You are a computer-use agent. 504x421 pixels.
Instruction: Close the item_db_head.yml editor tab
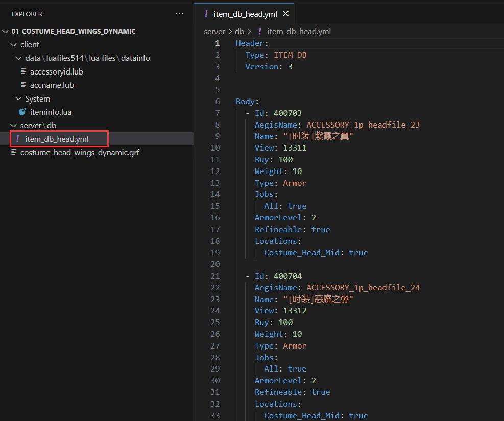(x=285, y=14)
